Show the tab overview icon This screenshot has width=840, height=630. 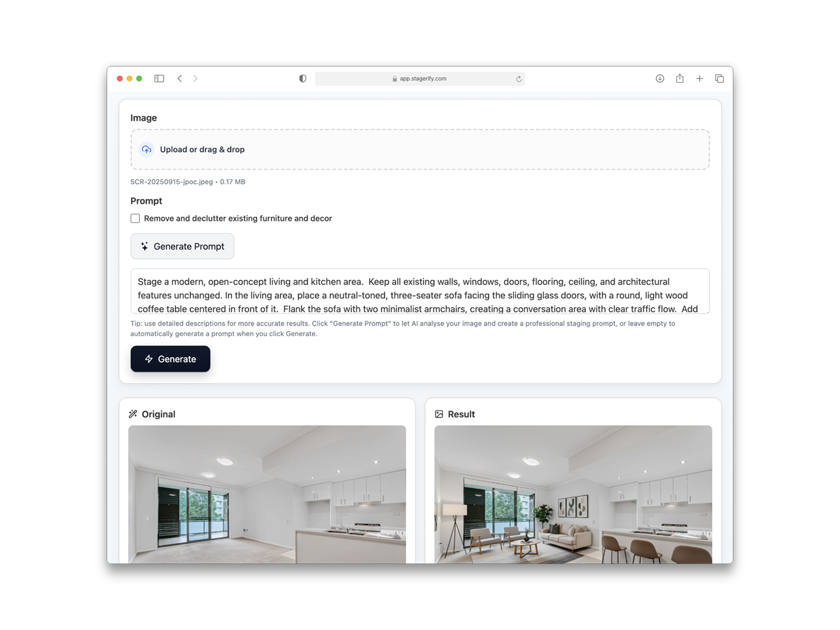tap(720, 79)
